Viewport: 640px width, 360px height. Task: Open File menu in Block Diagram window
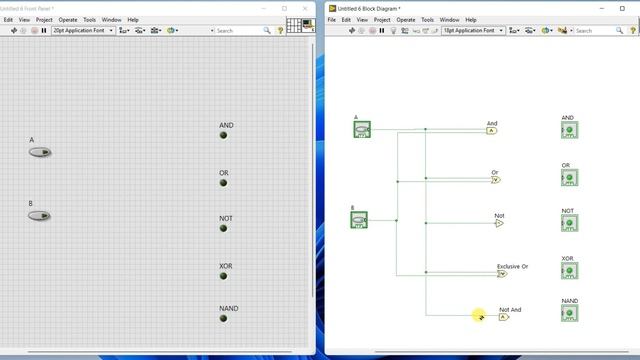tap(331, 20)
